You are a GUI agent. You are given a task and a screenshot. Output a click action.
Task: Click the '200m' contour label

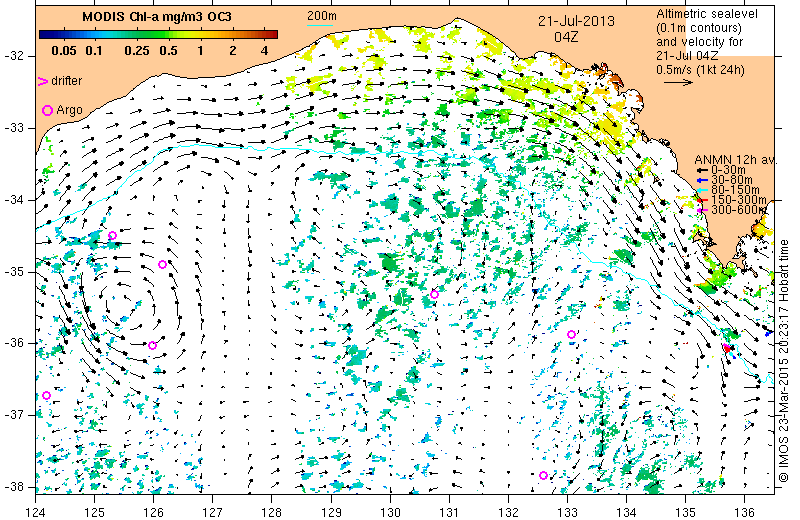click(321, 16)
